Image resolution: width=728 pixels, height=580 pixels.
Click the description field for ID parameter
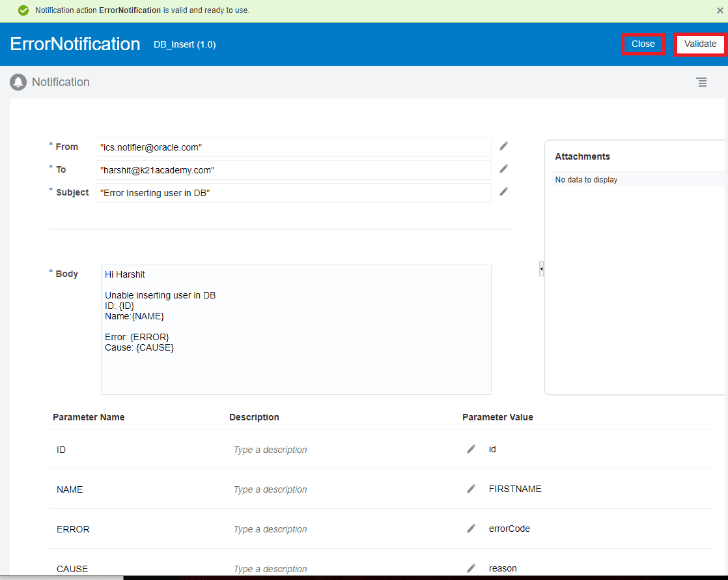[270, 449]
